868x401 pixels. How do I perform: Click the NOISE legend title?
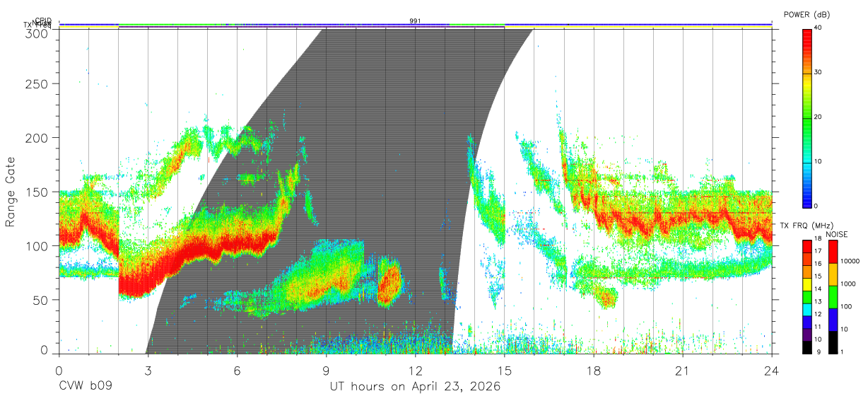[838, 234]
